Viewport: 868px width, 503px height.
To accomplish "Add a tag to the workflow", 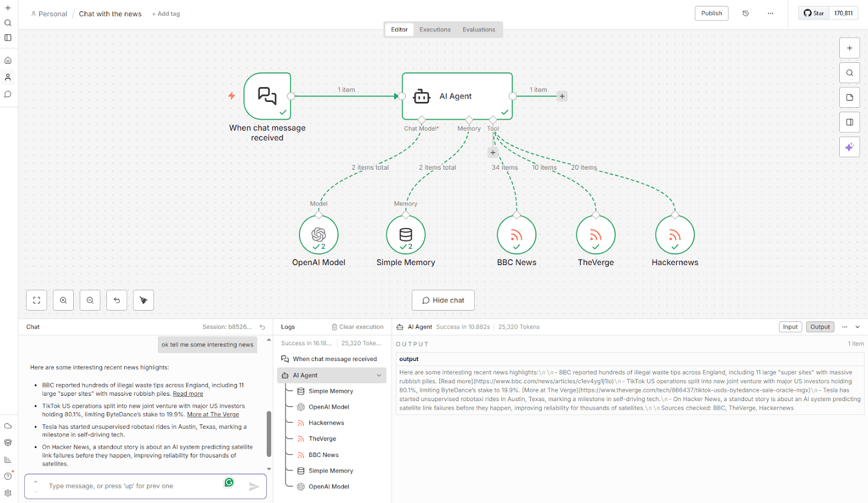I will [x=166, y=14].
